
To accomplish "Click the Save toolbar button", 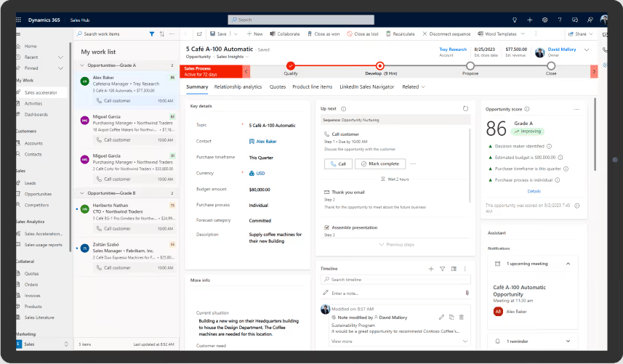I will 218,34.
